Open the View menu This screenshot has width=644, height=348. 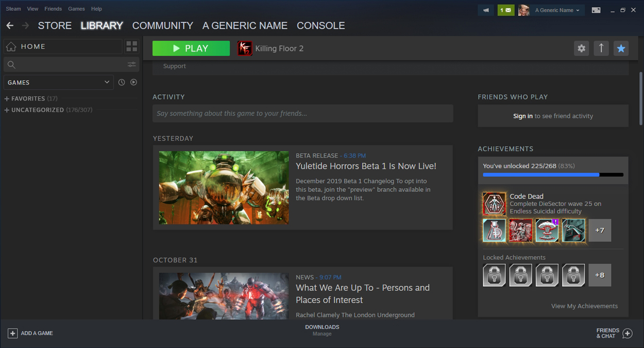point(32,9)
